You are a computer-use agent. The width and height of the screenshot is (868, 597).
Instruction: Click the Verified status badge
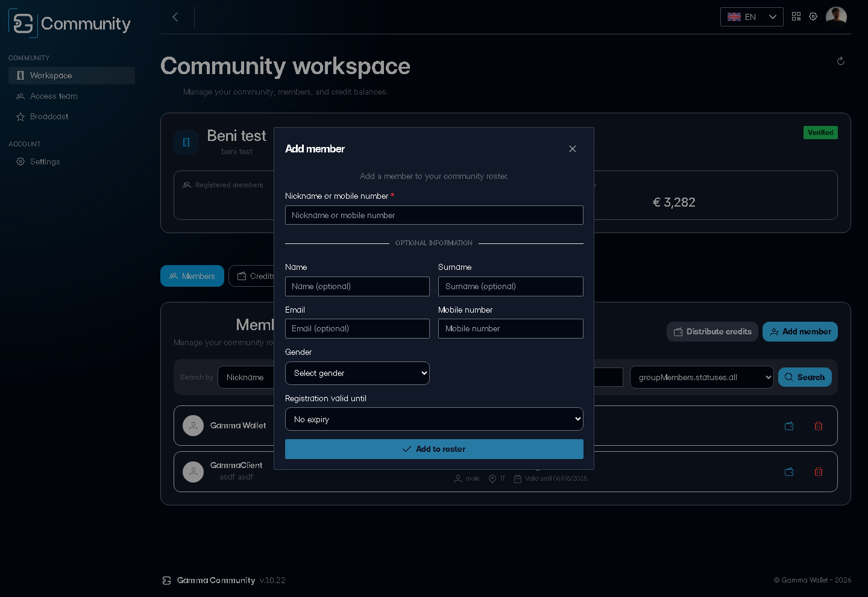[x=820, y=133]
